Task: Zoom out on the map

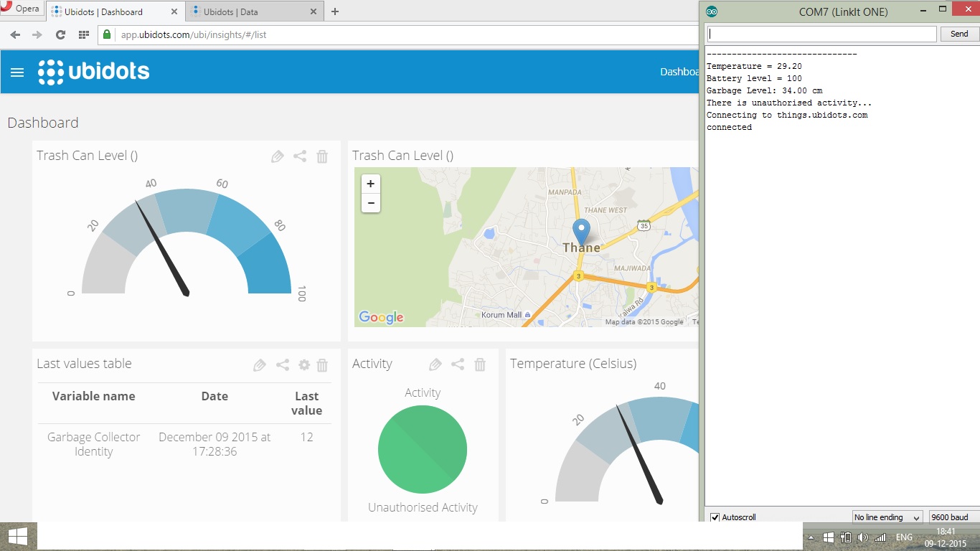Action: tap(371, 203)
